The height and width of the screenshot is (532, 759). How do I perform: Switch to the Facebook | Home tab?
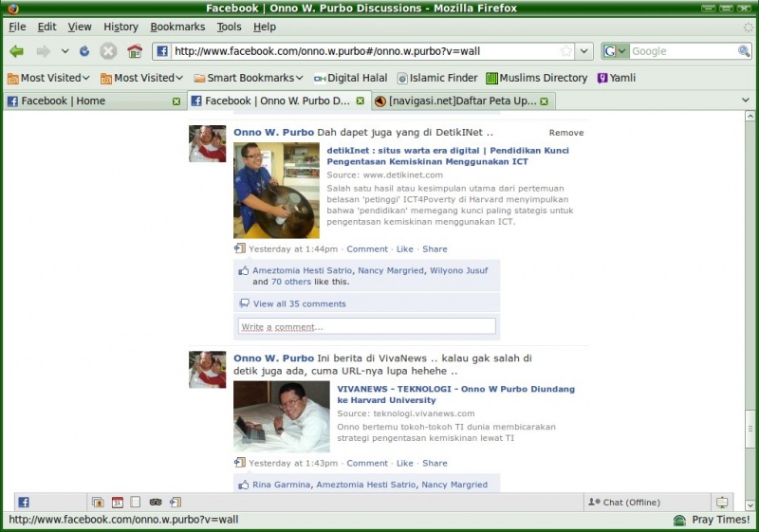pyautogui.click(x=85, y=101)
